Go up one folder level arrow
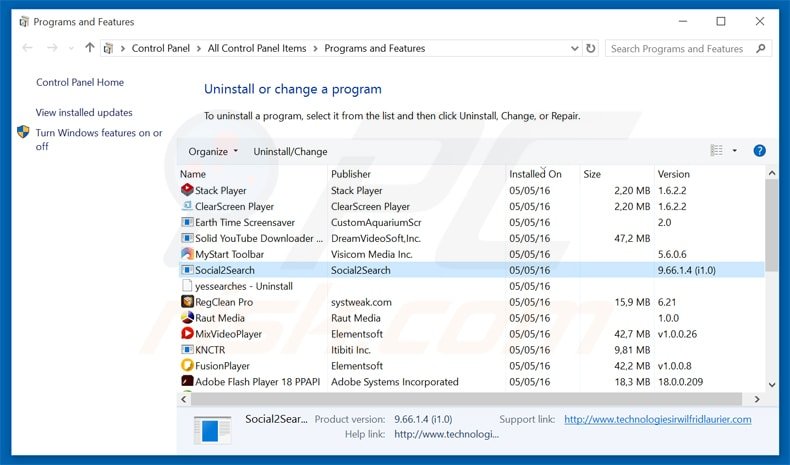Screen dimensions: 790x465 click(x=90, y=48)
